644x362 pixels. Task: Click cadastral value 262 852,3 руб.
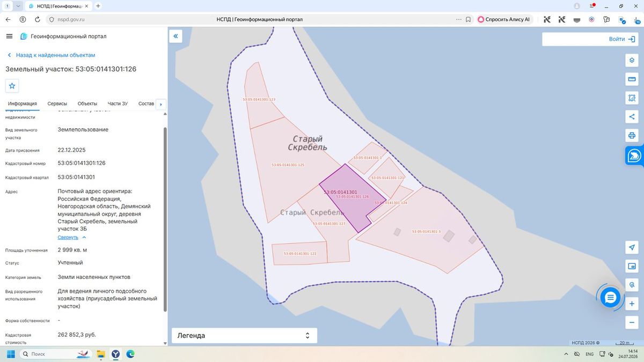pos(77,335)
